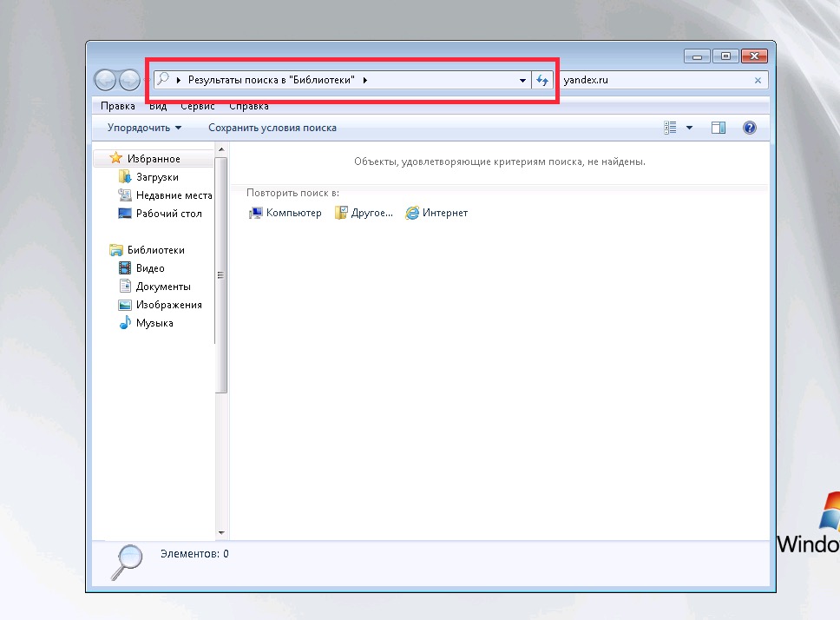Open view options dropdown arrow

tap(690, 128)
